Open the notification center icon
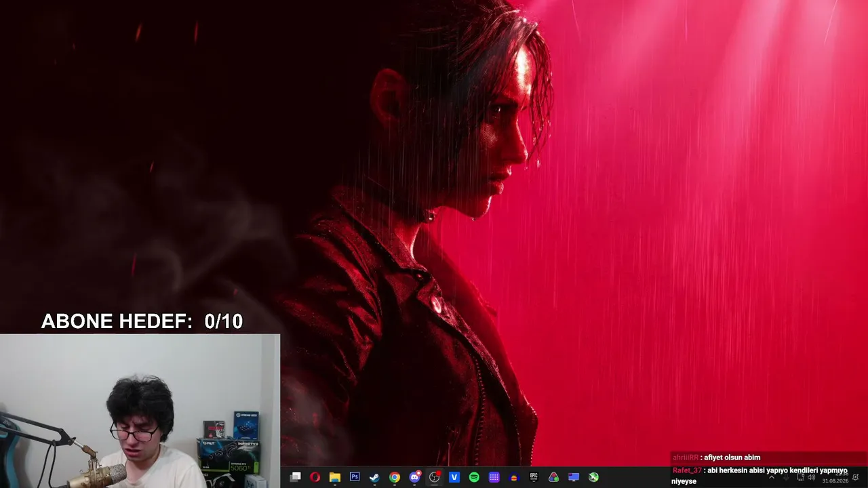 (856, 477)
